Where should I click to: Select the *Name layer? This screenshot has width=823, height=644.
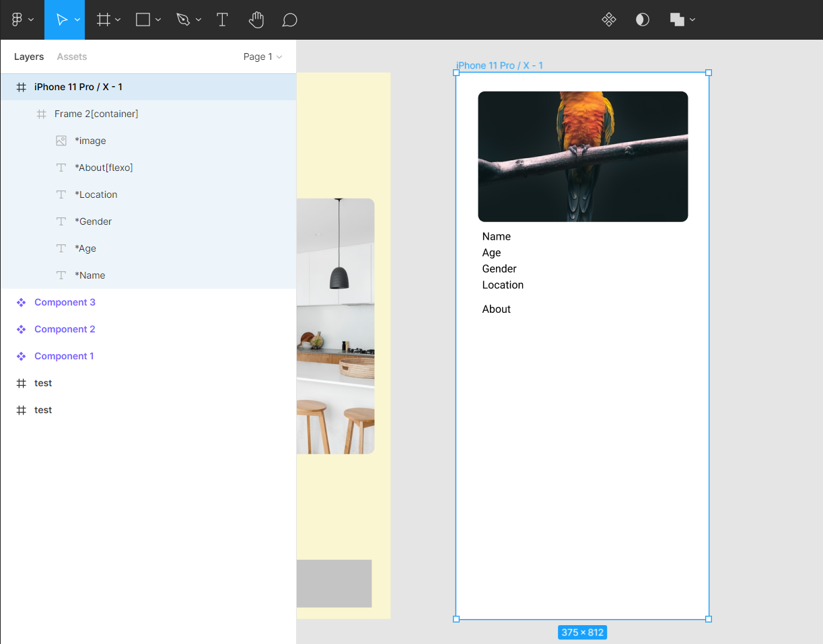pyautogui.click(x=148, y=275)
